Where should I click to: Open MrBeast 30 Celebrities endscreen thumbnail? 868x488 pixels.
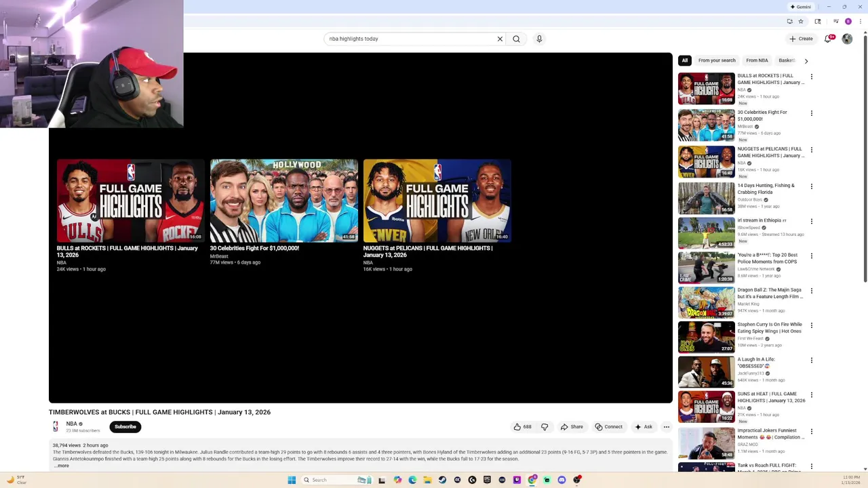pos(283,201)
